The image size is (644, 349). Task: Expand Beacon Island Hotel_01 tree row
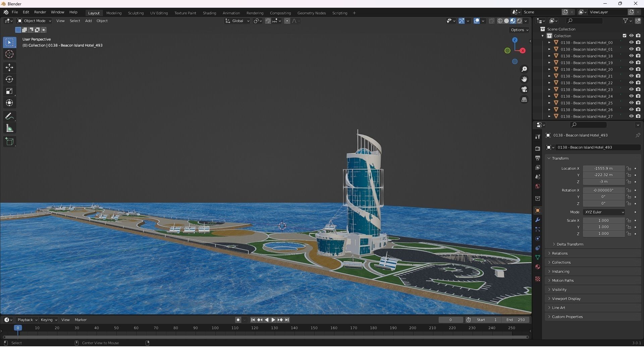(549, 49)
